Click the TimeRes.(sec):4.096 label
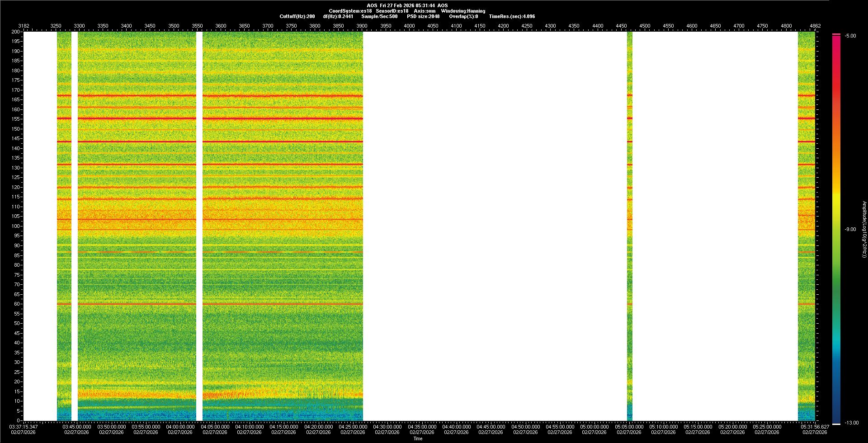This screenshot has width=868, height=443. 512,16
